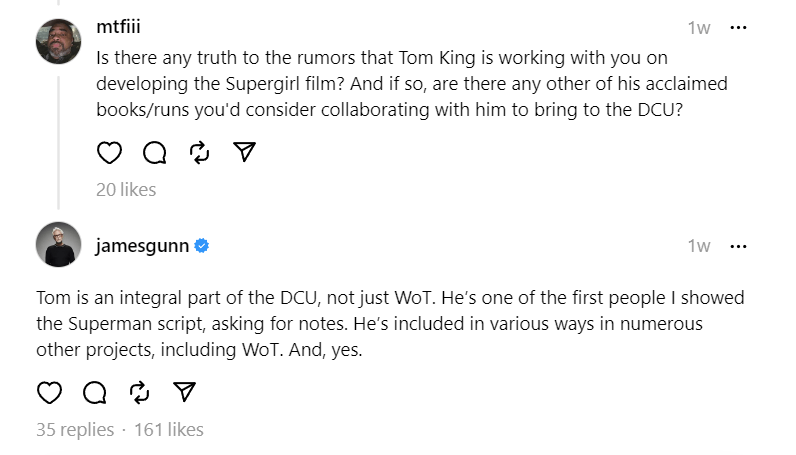Reply to mtfiii's post via comment bubble

click(x=154, y=152)
